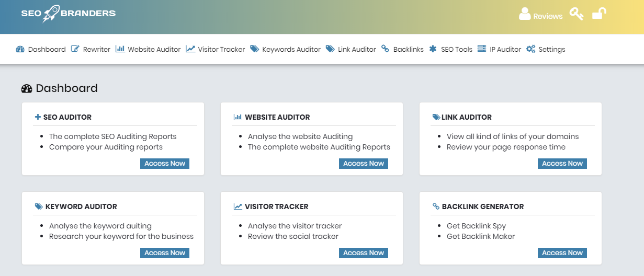Click 'Get Backlink Spy' text
This screenshot has width=644, height=276.
(476, 226)
